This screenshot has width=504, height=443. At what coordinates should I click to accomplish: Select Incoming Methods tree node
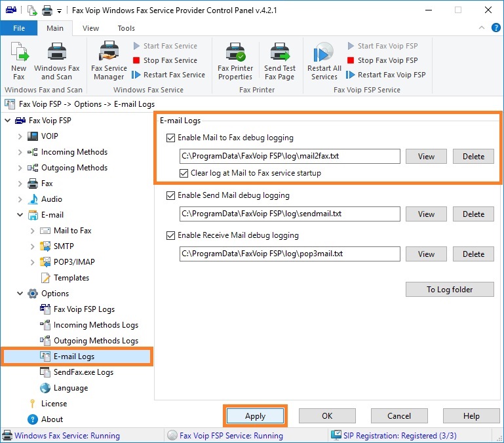tap(74, 152)
